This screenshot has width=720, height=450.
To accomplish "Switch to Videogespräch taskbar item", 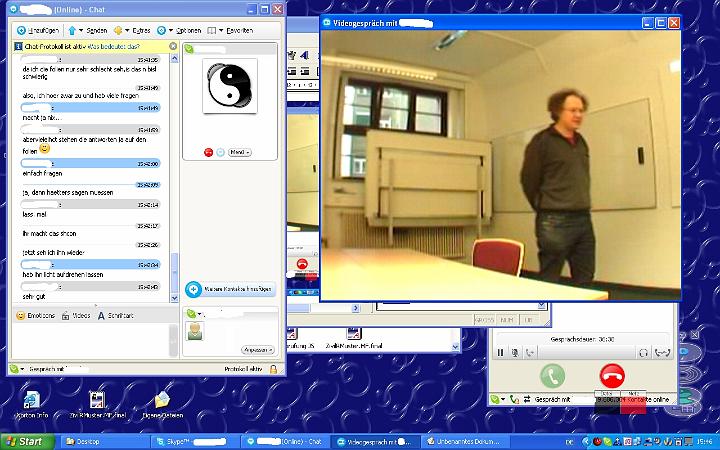I will [x=376, y=442].
